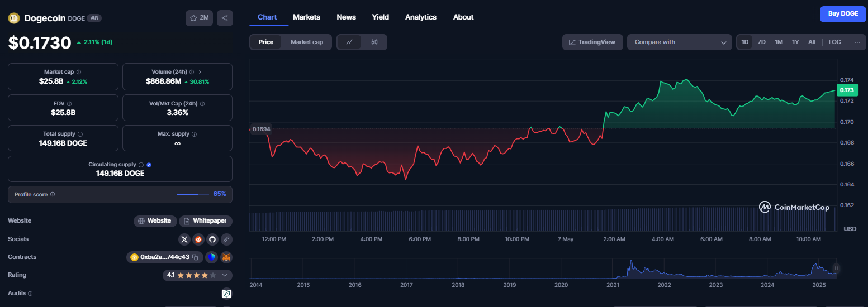
Task: Open the audit provider badge icon
Action: click(226, 293)
